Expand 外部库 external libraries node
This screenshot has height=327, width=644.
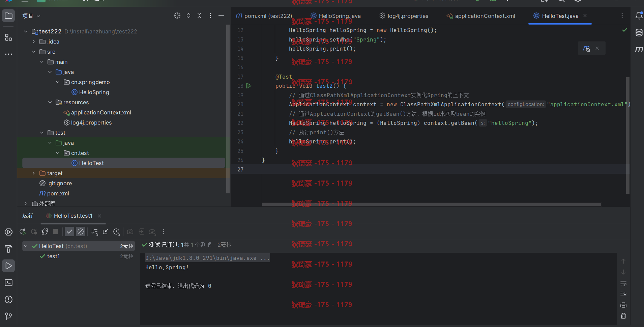pyautogui.click(x=26, y=203)
